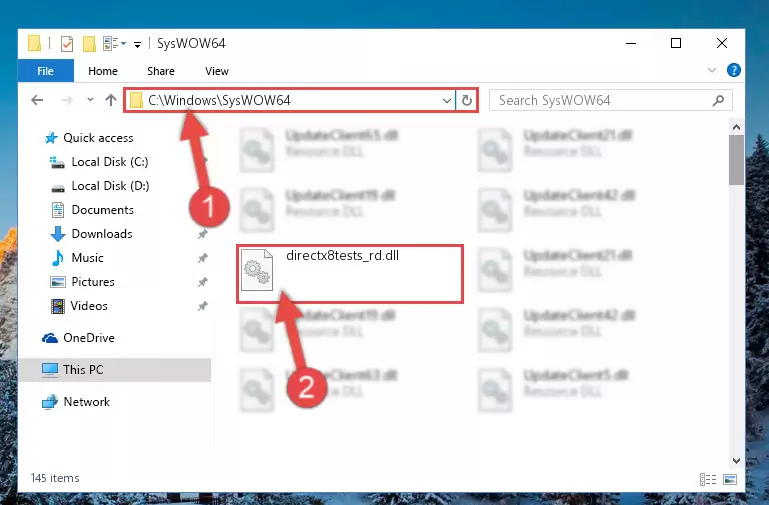Click the New folder icon in the title bar

[x=89, y=44]
